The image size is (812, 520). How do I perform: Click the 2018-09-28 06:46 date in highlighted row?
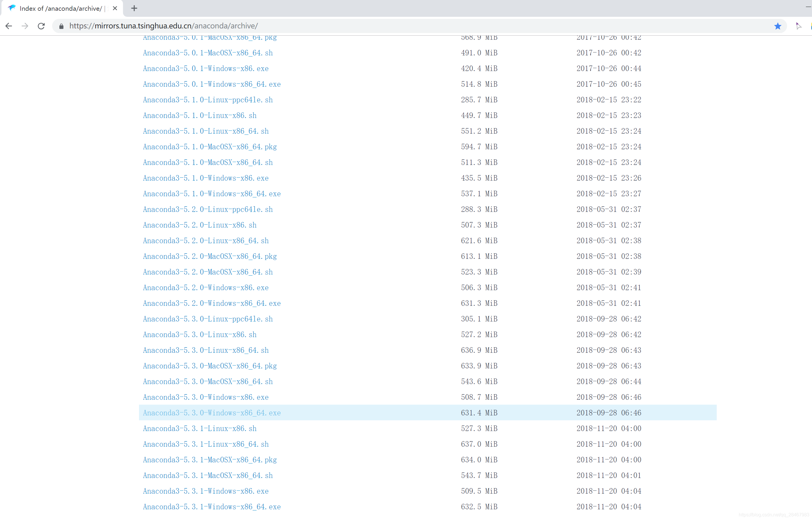pos(609,413)
